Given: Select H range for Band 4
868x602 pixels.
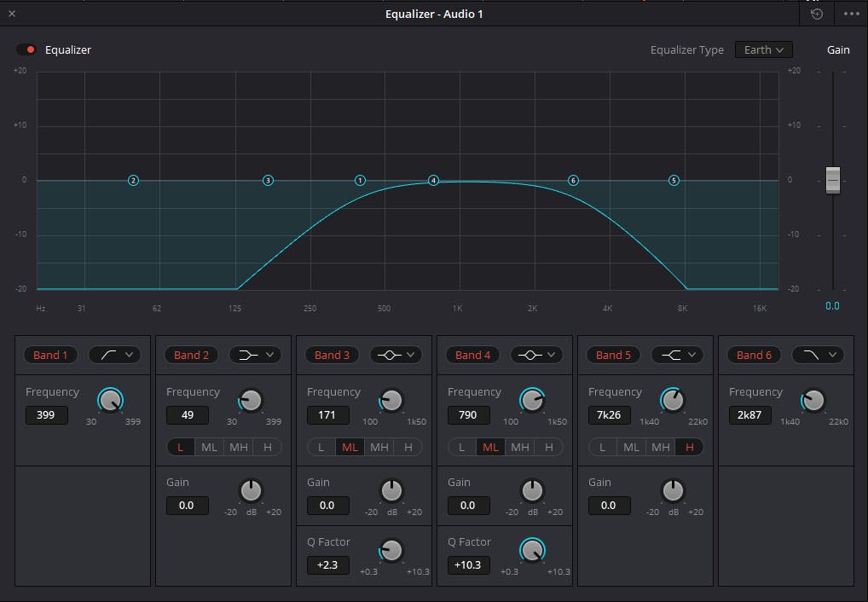Looking at the screenshot, I should [x=548, y=448].
